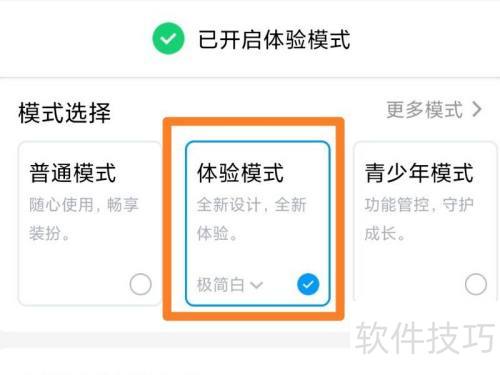This screenshot has height=375, width=500.
Task: Select the 青少年模式 radio button
Action: tap(476, 284)
